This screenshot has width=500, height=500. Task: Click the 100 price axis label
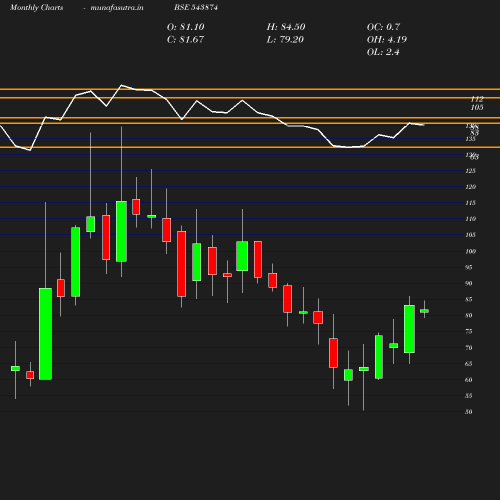coord(471,251)
